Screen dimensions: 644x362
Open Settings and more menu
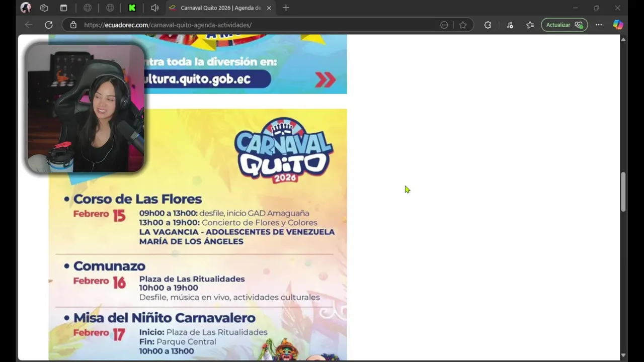tap(599, 25)
